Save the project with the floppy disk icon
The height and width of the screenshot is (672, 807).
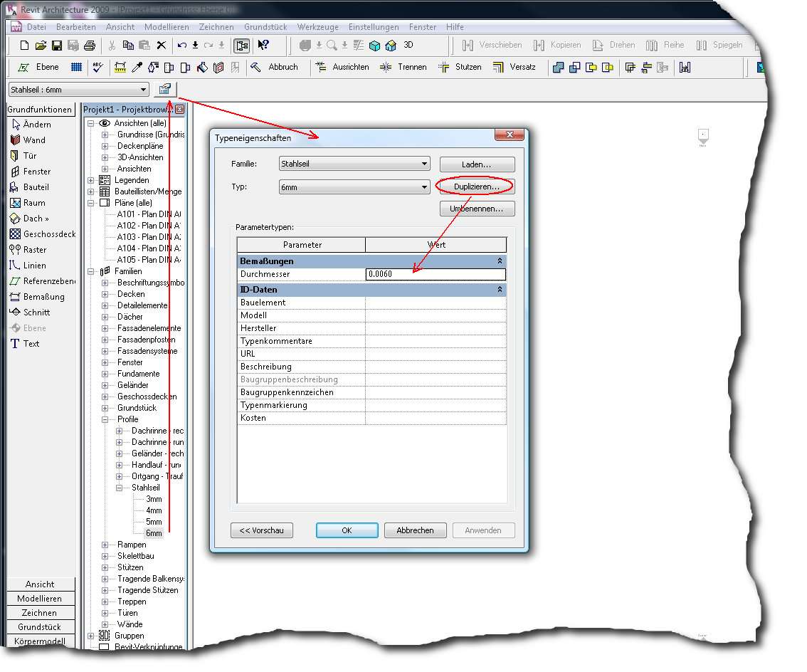[57, 46]
